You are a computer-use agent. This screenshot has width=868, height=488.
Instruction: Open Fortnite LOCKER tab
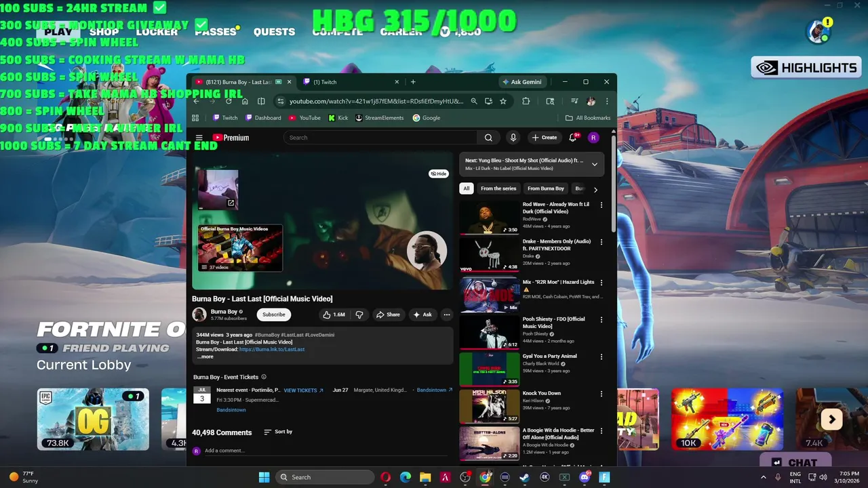click(x=157, y=32)
